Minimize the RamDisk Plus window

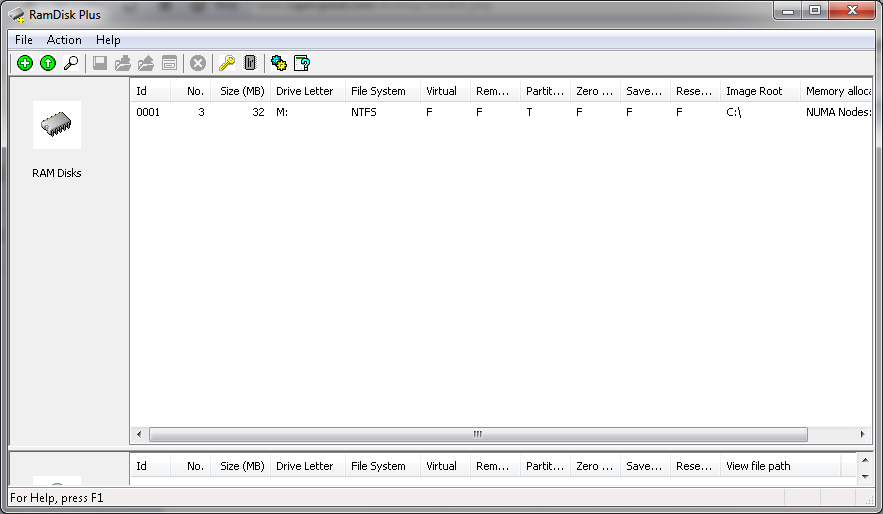coord(788,10)
